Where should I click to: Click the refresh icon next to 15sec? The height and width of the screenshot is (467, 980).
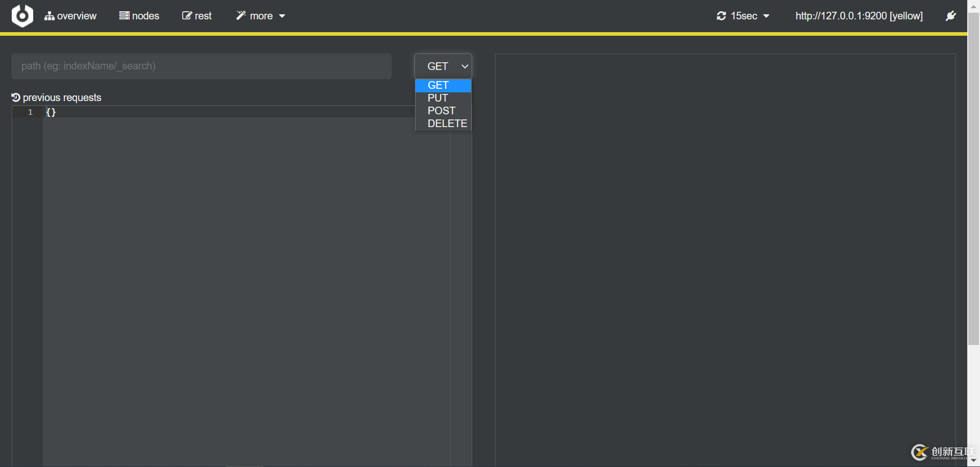[x=721, y=16]
